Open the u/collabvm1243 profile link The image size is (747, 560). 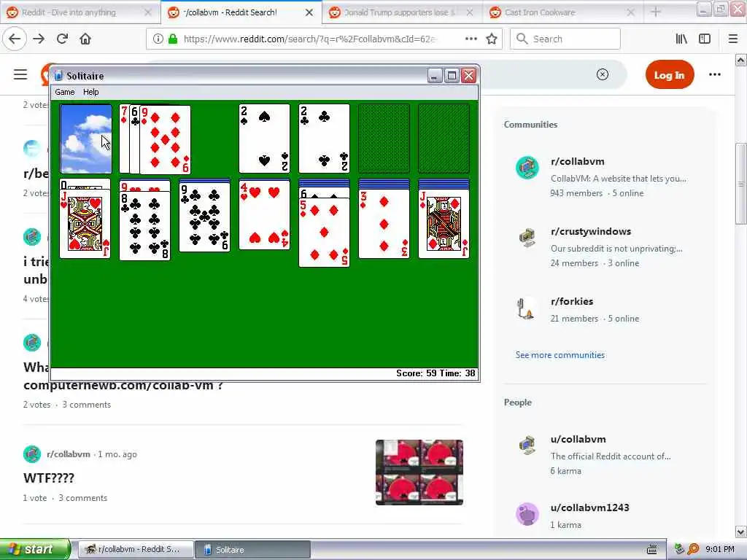[x=589, y=507]
